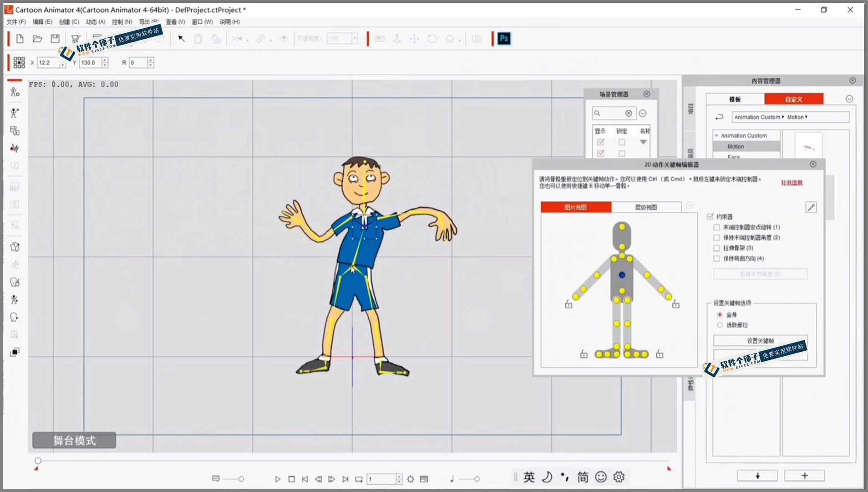This screenshot has height=492, width=868.
Task: Clear the Scene Manager search field
Action: [x=629, y=113]
